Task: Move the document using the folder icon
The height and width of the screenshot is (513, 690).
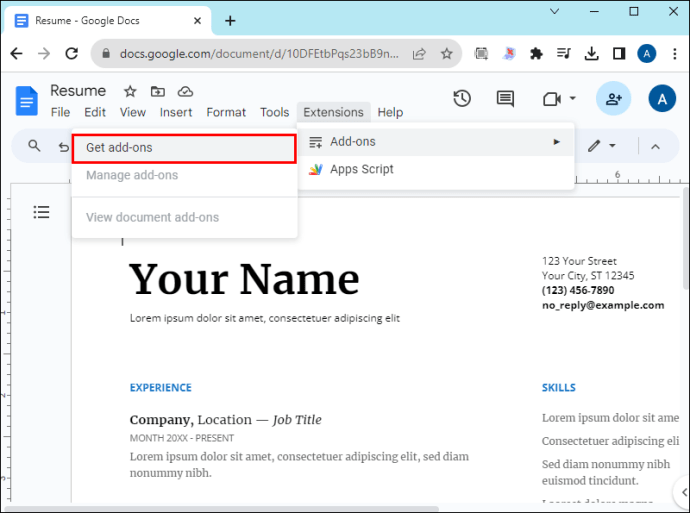Action: pyautogui.click(x=158, y=92)
